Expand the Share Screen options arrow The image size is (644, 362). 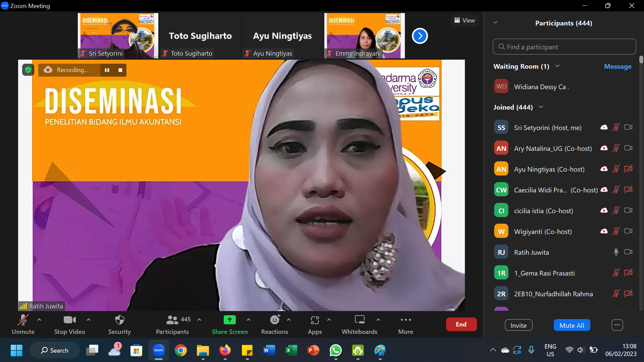coord(249,320)
